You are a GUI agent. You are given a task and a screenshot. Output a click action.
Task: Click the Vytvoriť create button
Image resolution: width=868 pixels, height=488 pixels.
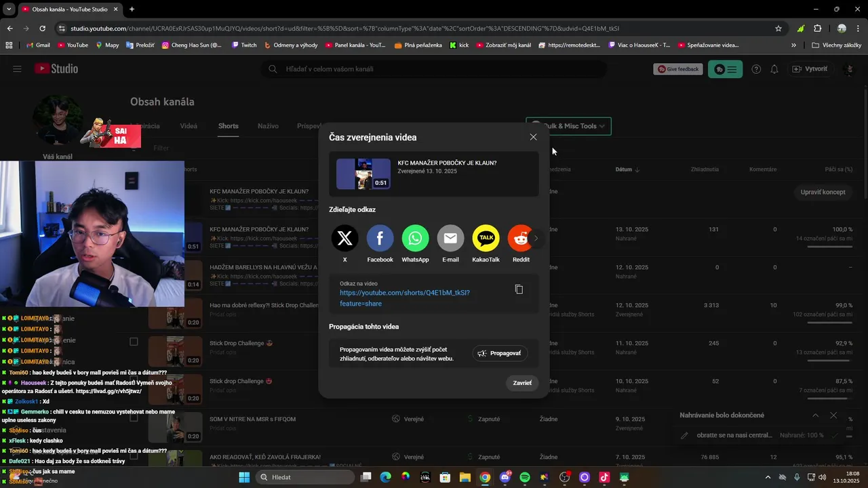click(x=810, y=69)
